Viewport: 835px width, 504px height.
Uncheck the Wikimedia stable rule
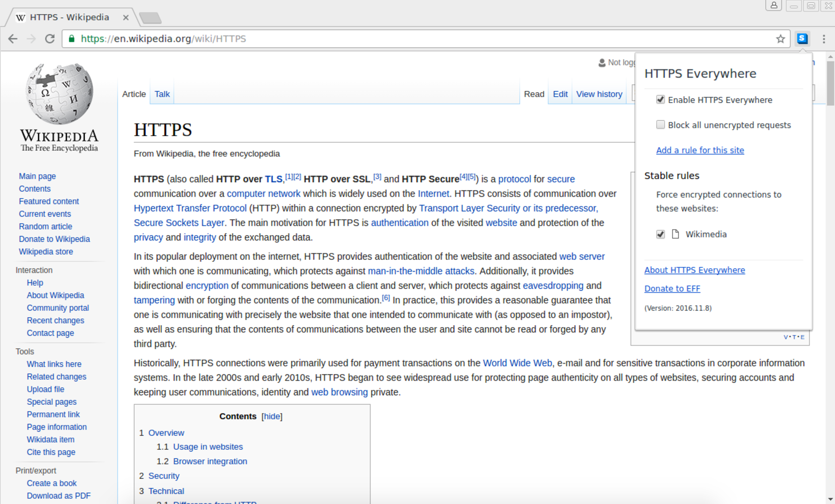(660, 234)
